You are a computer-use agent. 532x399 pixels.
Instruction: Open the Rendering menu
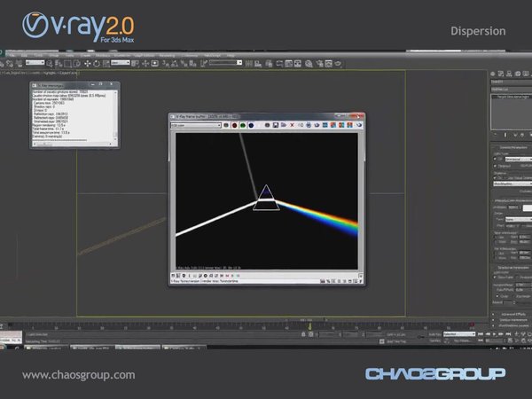167,55
